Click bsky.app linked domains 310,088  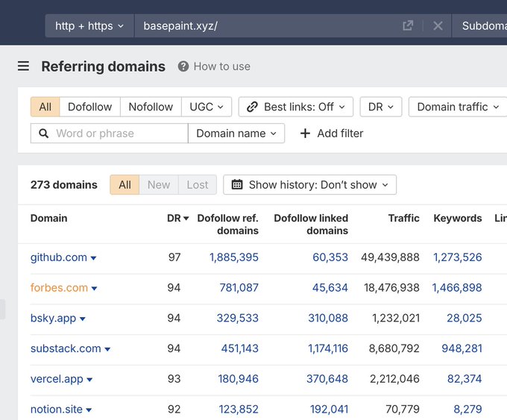328,318
